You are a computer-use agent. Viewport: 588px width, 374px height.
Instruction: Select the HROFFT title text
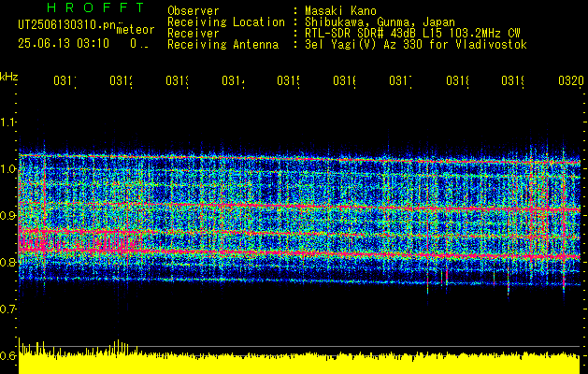click(96, 7)
